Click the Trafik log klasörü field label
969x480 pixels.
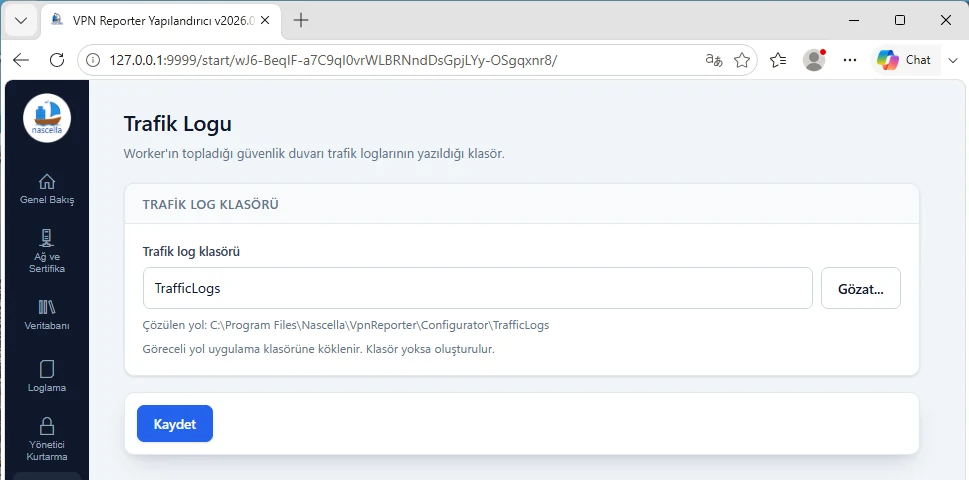point(191,251)
